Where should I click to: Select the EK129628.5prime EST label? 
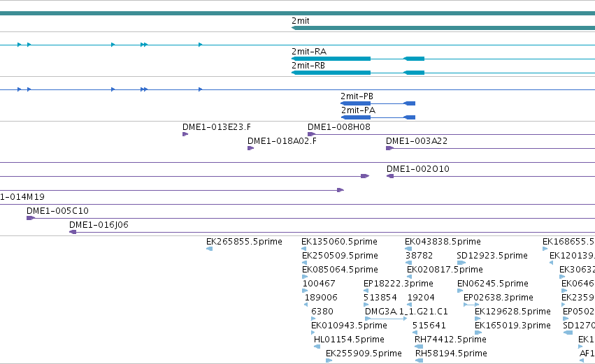[512, 312]
